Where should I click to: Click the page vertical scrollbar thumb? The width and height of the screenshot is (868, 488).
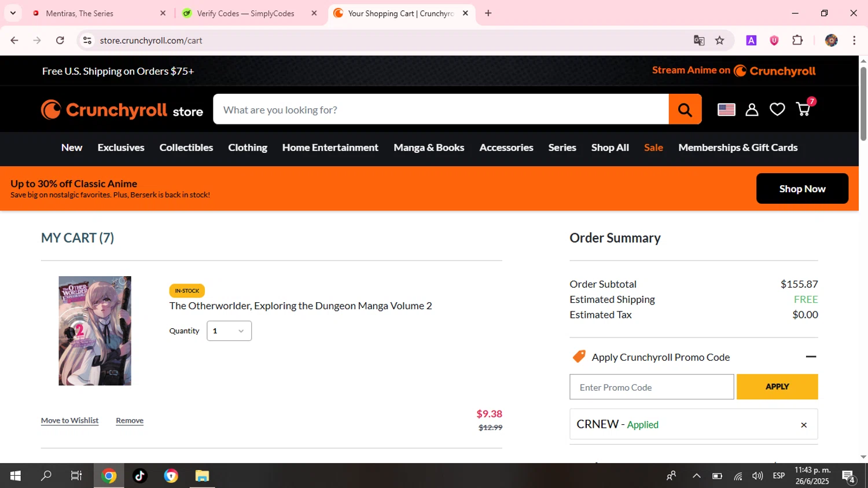[863, 104]
